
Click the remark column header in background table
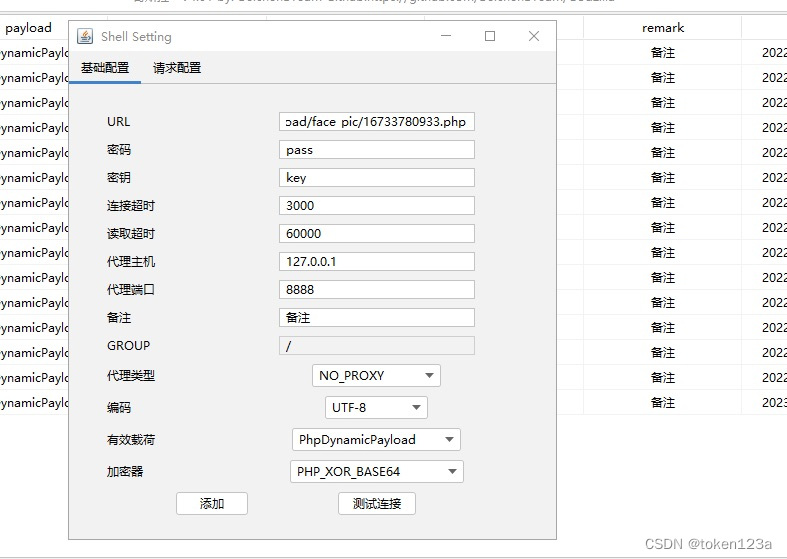pos(663,28)
